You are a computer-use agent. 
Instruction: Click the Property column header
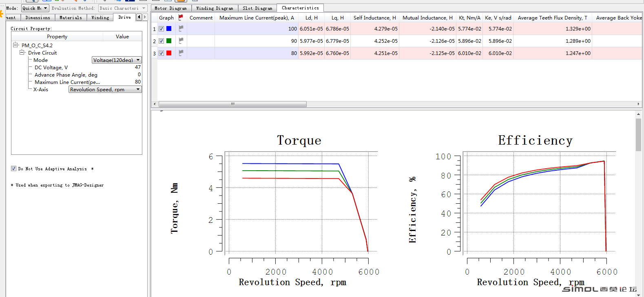pyautogui.click(x=57, y=36)
